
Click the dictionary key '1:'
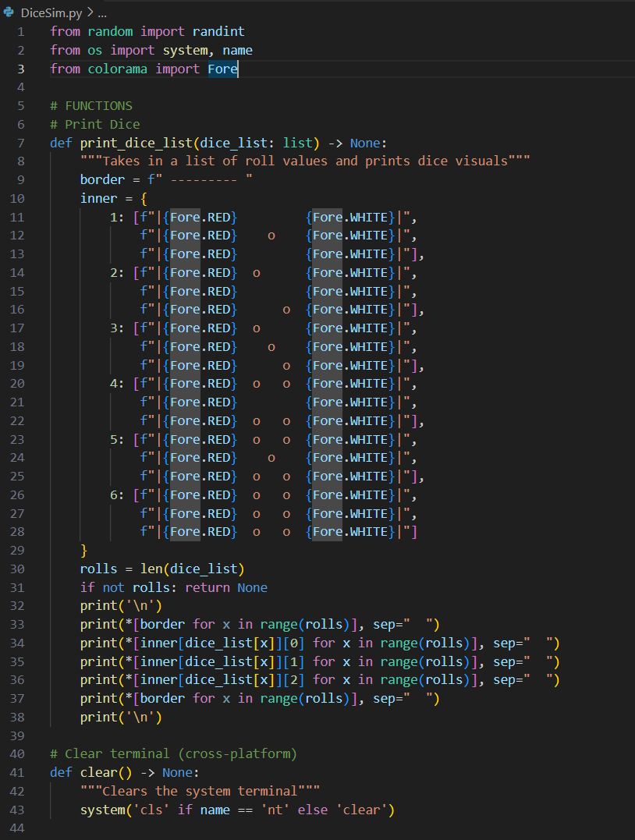pos(117,217)
